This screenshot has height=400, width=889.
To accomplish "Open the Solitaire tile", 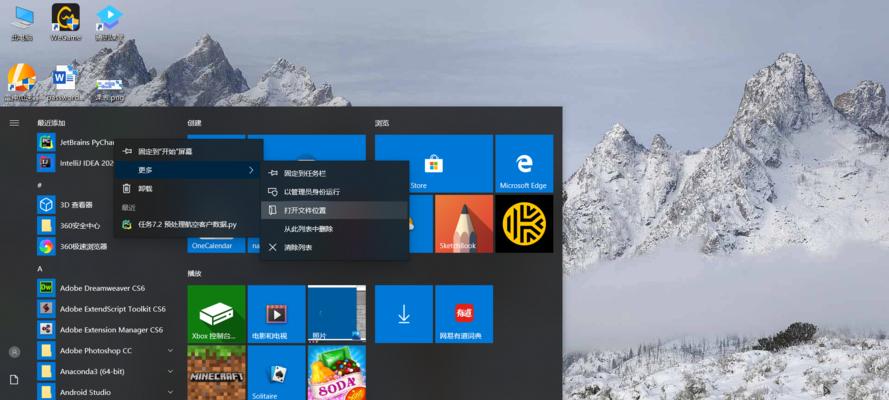I will coord(276,372).
